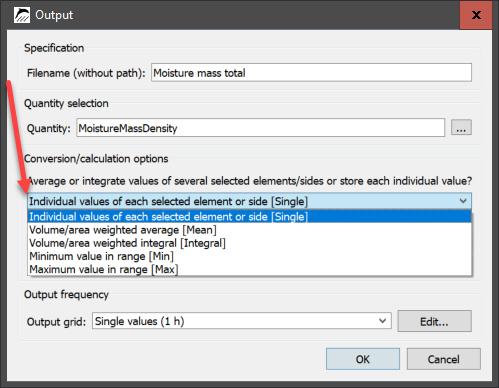Dismiss with the Cancel button
This screenshot has height=388, width=499.
pyautogui.click(x=443, y=359)
